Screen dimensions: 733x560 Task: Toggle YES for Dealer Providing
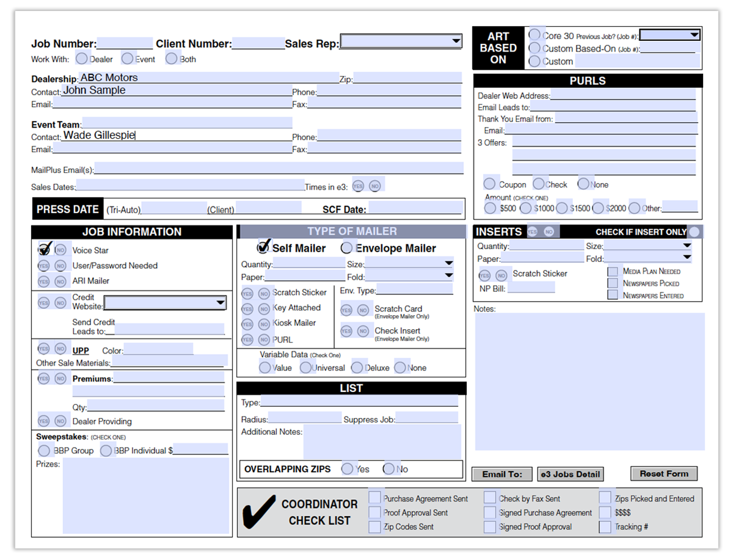[43, 421]
